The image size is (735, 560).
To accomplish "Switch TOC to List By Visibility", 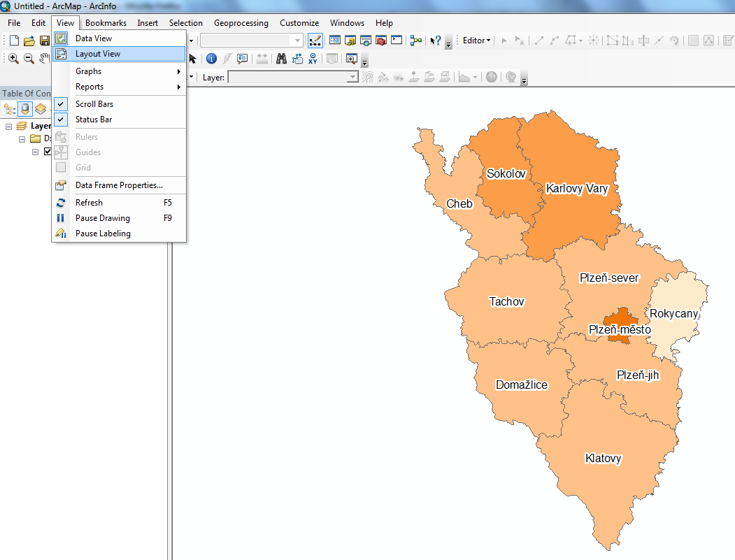I will 41,109.
